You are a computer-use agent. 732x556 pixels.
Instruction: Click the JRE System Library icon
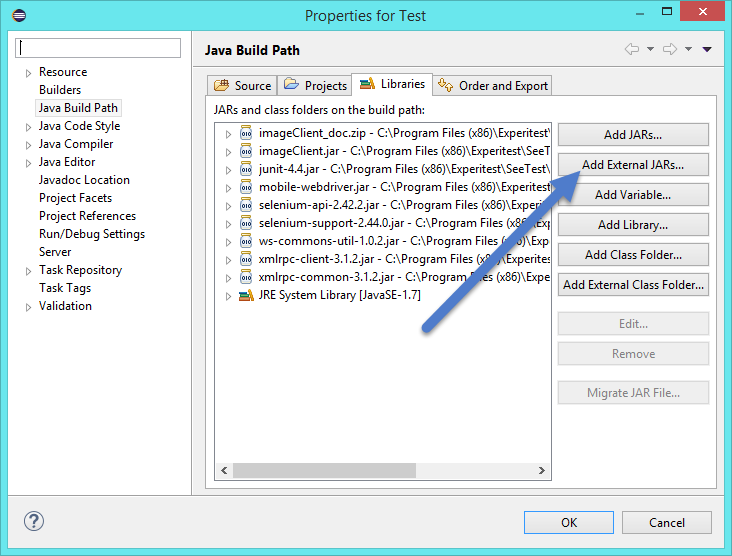pos(246,295)
